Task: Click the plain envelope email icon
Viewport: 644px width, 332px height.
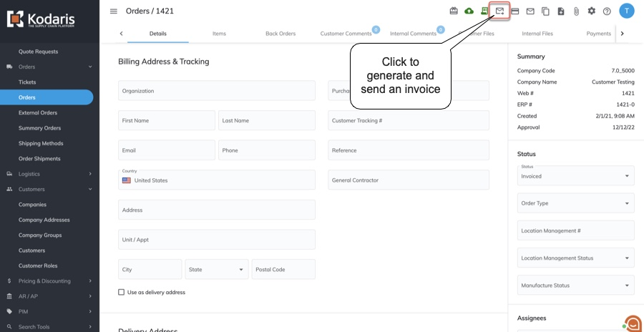Action: click(530, 11)
